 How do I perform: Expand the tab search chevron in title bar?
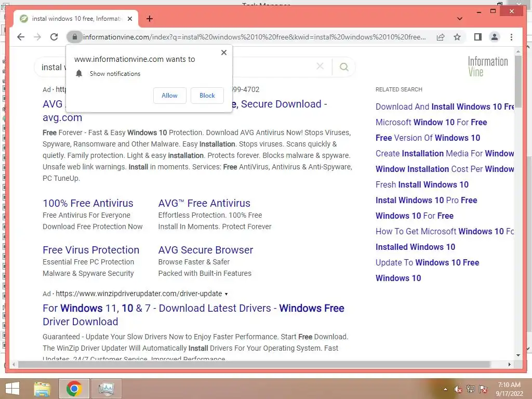(x=460, y=19)
